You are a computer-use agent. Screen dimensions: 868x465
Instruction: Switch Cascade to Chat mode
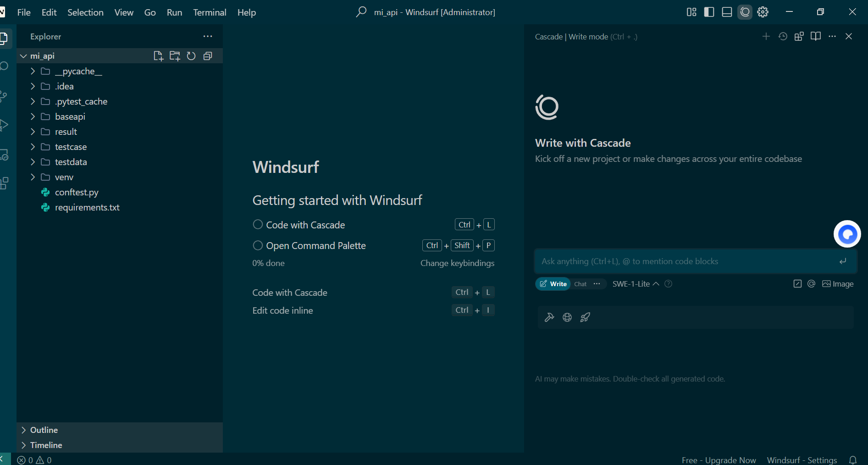click(x=581, y=284)
